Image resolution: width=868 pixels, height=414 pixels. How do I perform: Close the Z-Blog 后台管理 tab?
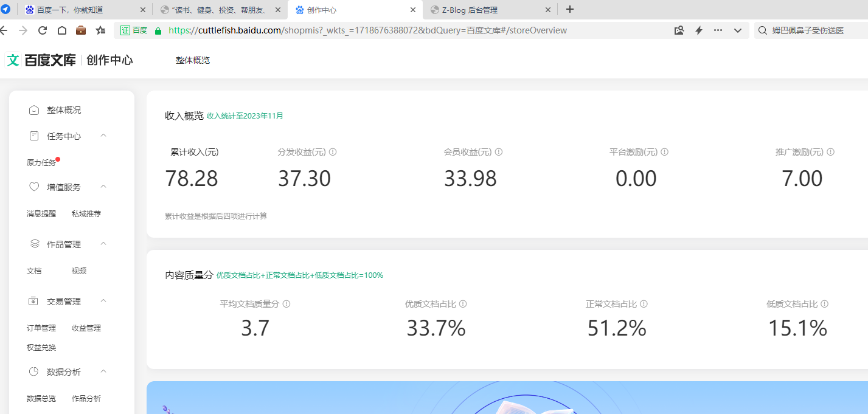coord(547,10)
